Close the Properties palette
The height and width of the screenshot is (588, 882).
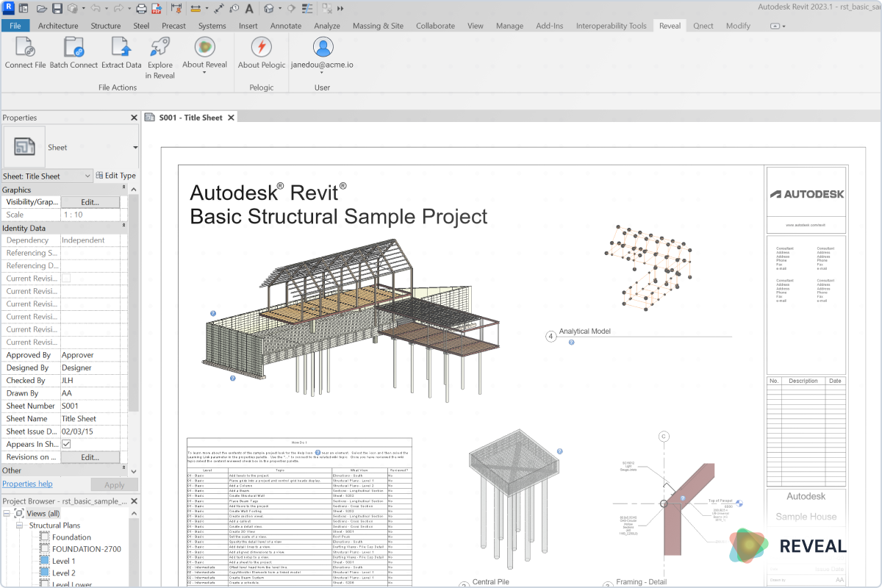(134, 118)
